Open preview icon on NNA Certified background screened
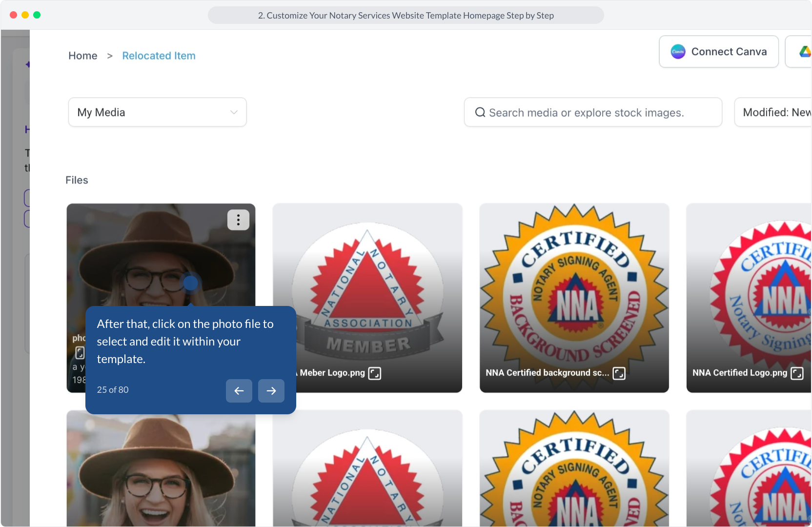 619,373
